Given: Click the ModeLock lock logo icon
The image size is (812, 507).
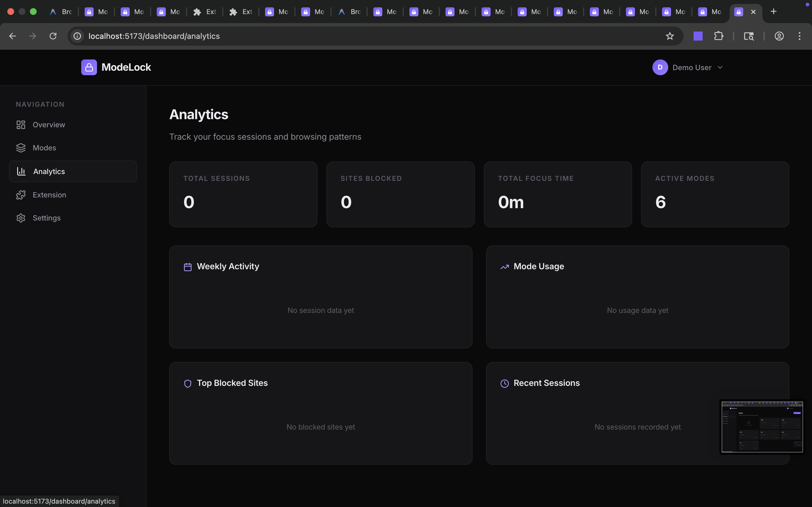Looking at the screenshot, I should [89, 67].
